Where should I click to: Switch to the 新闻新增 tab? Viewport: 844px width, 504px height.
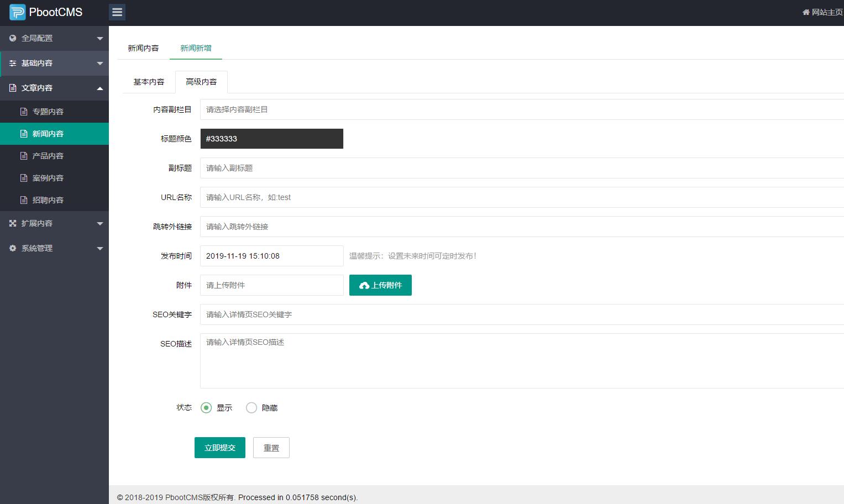pos(196,48)
